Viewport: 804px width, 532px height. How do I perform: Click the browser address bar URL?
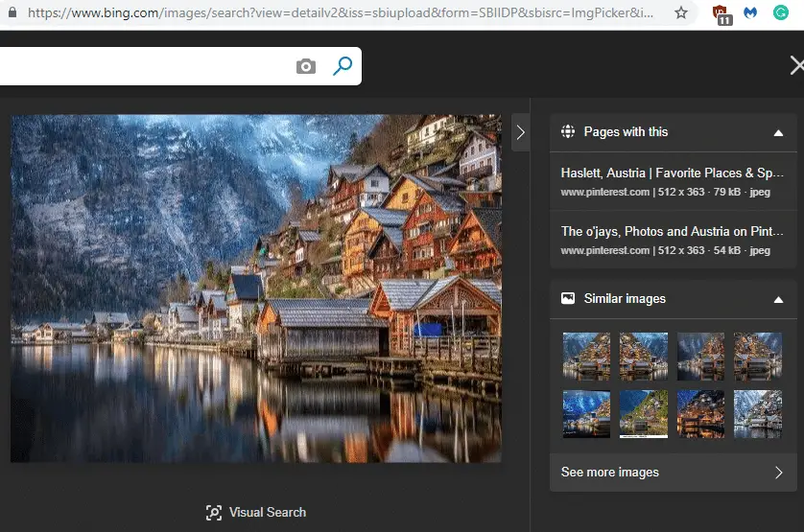pos(336,13)
